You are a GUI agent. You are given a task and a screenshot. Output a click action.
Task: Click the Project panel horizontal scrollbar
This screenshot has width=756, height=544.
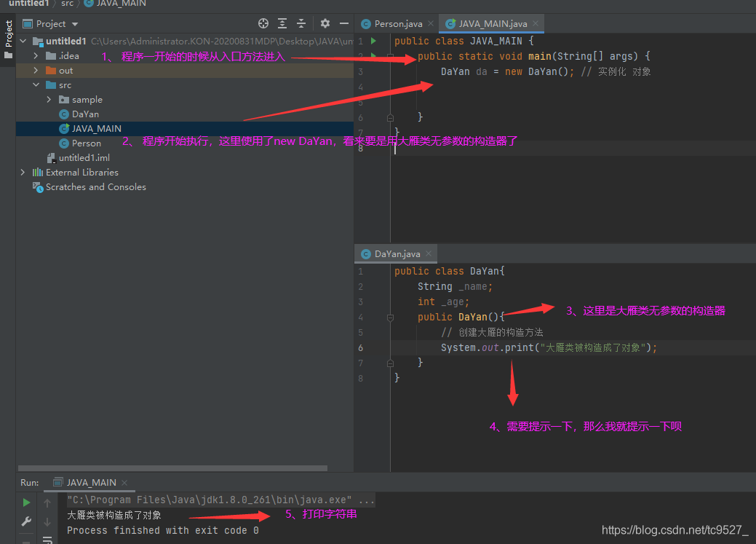(172, 468)
